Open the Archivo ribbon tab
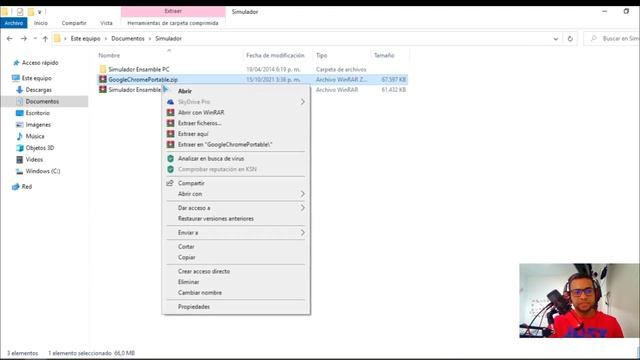640x360 pixels. point(13,23)
